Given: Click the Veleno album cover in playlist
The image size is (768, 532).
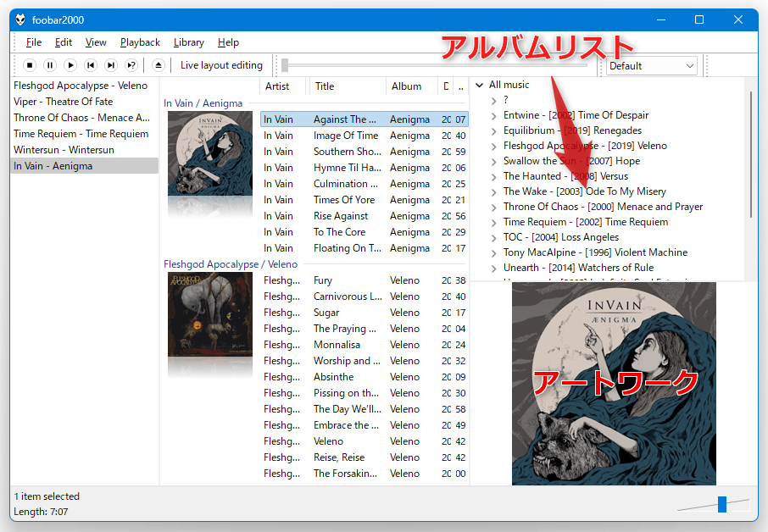Looking at the screenshot, I should 210,314.
